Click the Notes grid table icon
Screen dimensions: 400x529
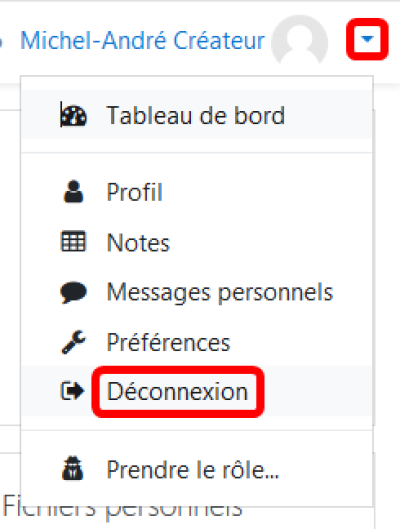coord(73,241)
